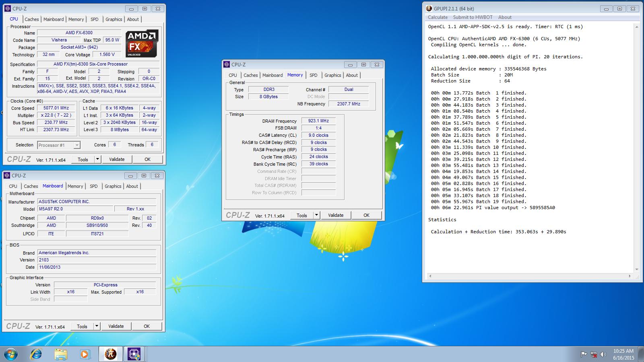Open Processor #1 selection dropdown
The height and width of the screenshot is (362, 644).
pos(59,145)
